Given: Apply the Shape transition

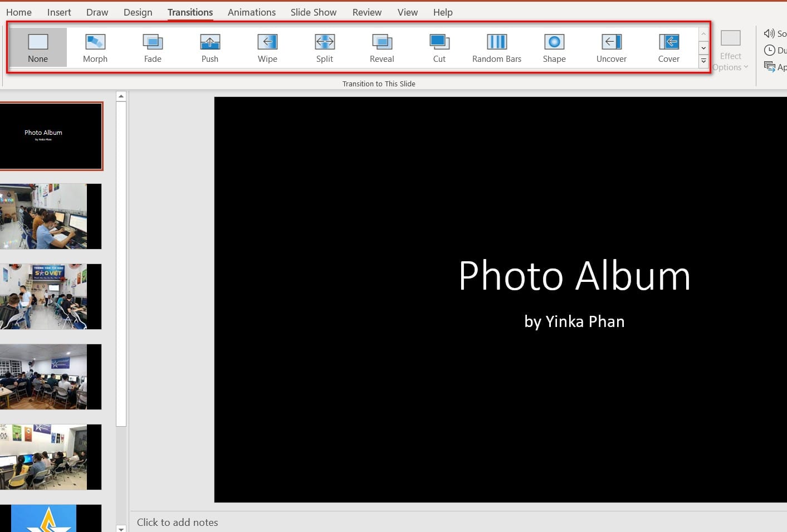Looking at the screenshot, I should click(554, 48).
